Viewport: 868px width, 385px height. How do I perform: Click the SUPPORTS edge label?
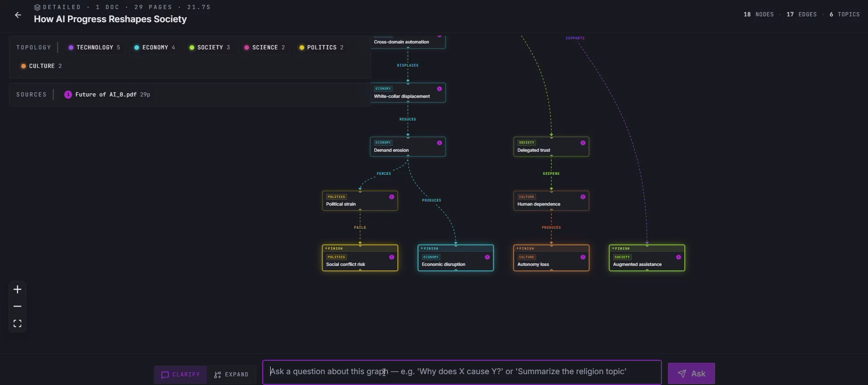[x=575, y=38]
